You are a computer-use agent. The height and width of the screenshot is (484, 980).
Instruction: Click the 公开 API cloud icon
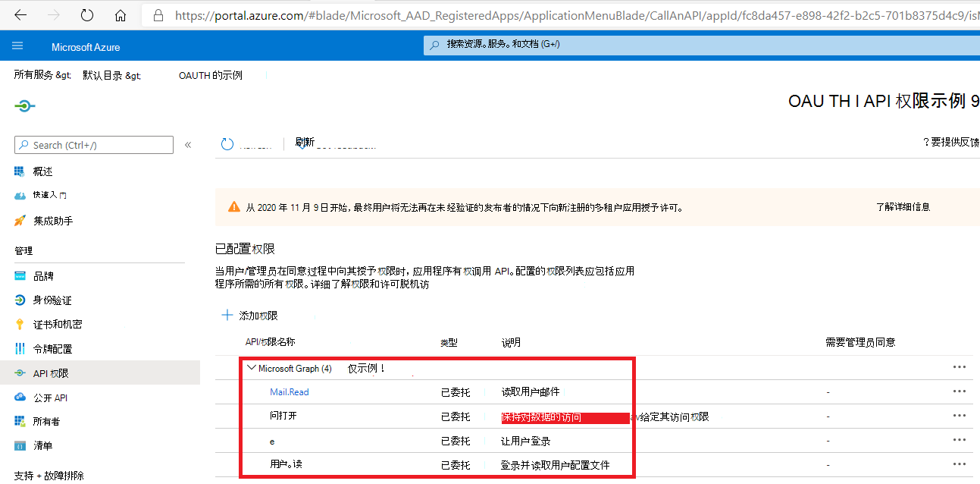[20, 398]
